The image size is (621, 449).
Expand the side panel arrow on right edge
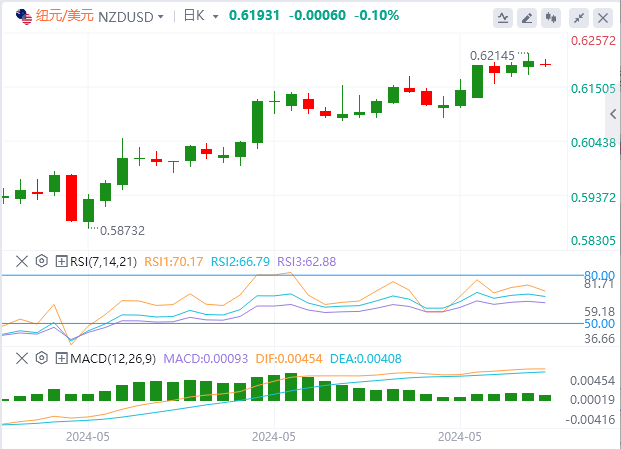coord(613,114)
